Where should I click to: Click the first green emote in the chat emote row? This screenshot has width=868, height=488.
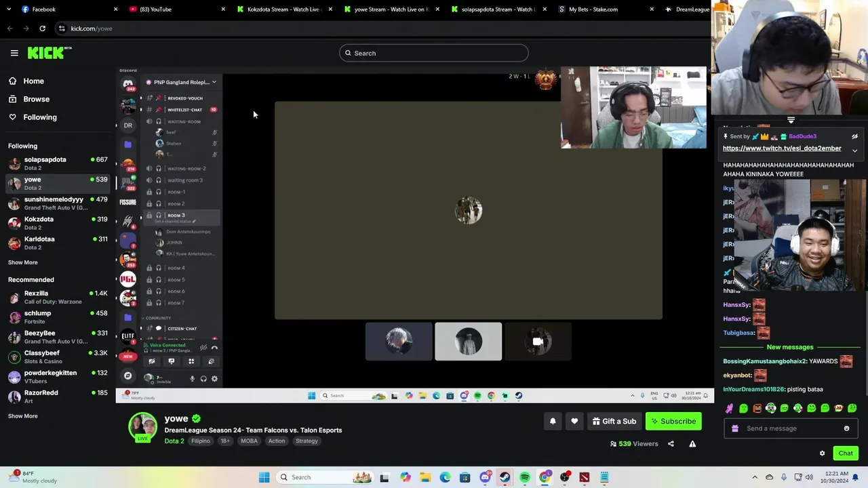(x=744, y=408)
